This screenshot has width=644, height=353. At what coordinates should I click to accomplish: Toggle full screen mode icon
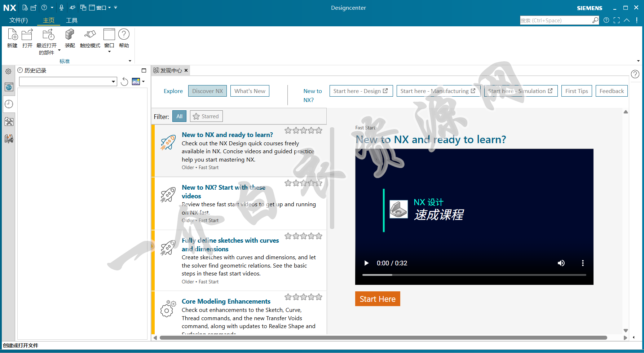pos(617,20)
